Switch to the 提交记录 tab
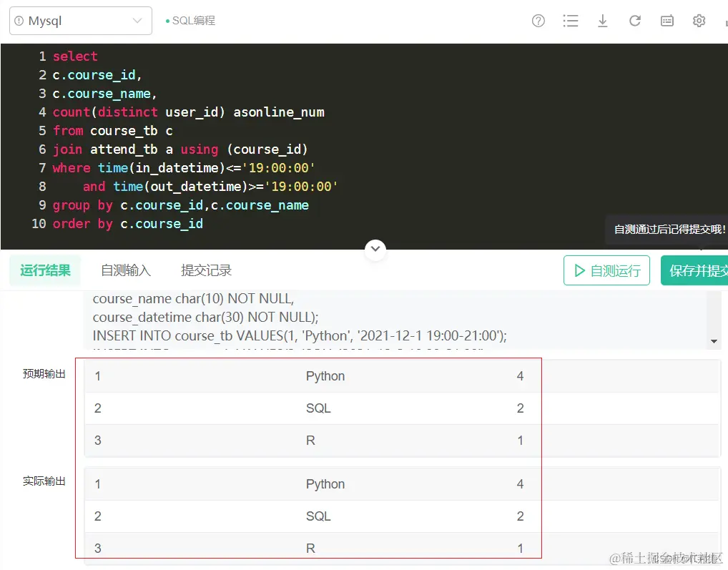728x570 pixels. [x=206, y=270]
